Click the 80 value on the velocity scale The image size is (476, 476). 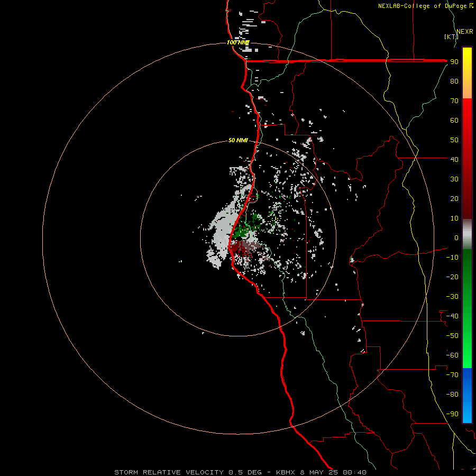pos(454,81)
